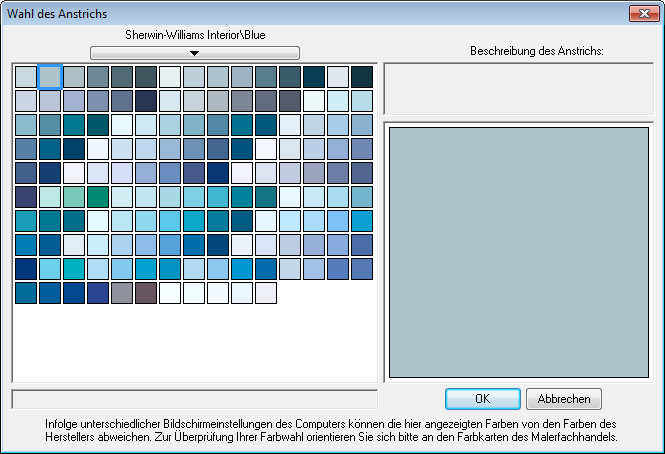Select the swatch with the blue selection border

[50, 77]
